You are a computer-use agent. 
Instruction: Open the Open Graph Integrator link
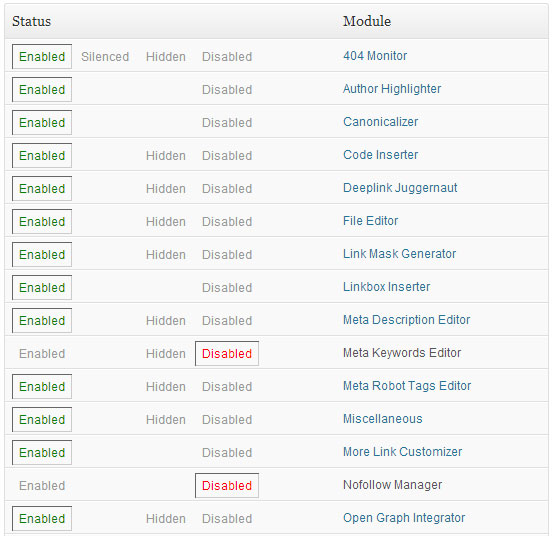click(x=404, y=517)
